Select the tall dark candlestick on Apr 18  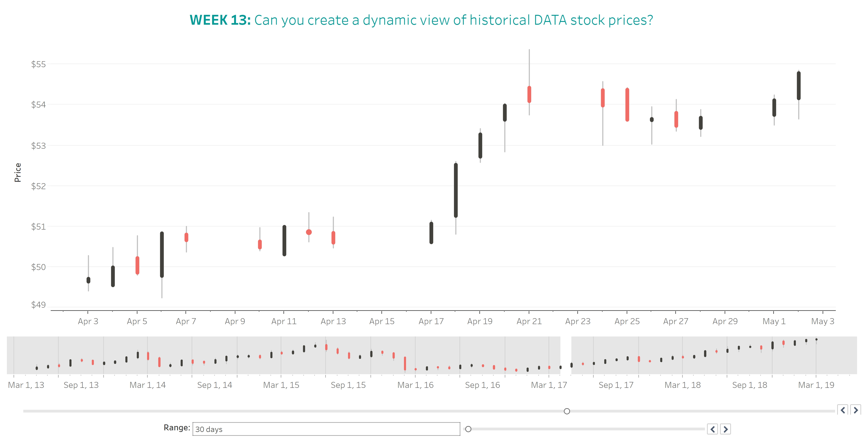456,191
